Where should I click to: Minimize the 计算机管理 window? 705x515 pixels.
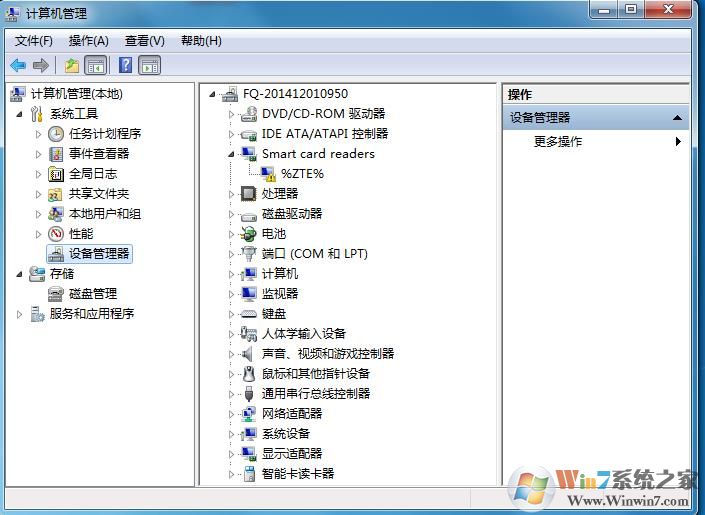(604, 9)
